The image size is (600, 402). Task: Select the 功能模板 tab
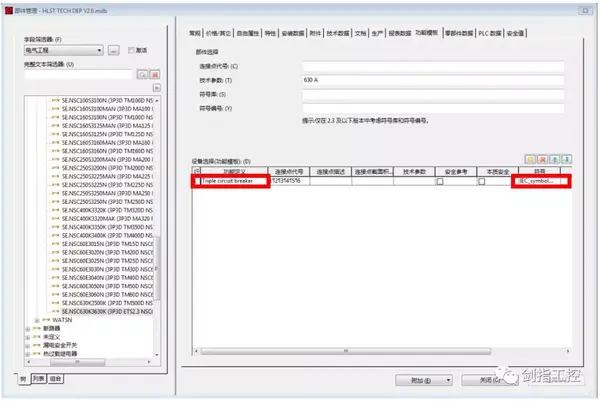(427, 33)
